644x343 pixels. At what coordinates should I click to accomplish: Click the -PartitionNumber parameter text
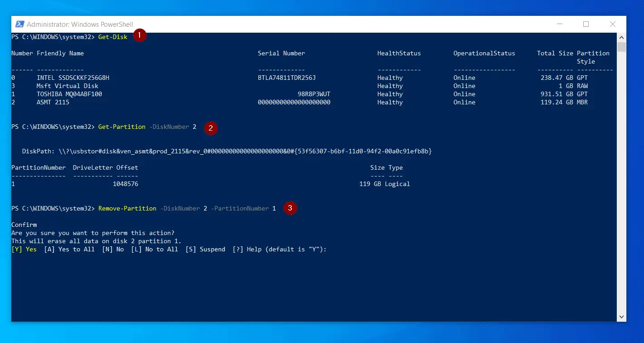(240, 208)
